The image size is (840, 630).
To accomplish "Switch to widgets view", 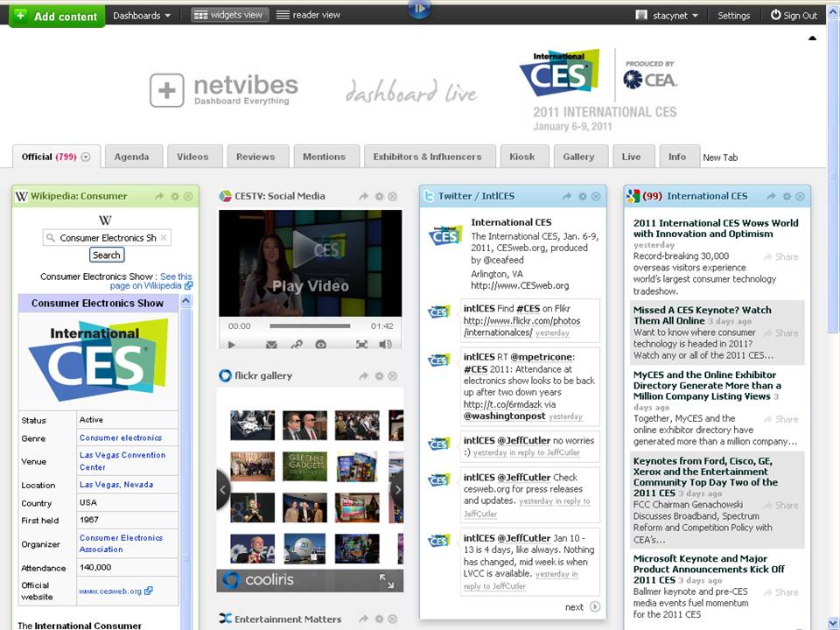I will pos(228,15).
